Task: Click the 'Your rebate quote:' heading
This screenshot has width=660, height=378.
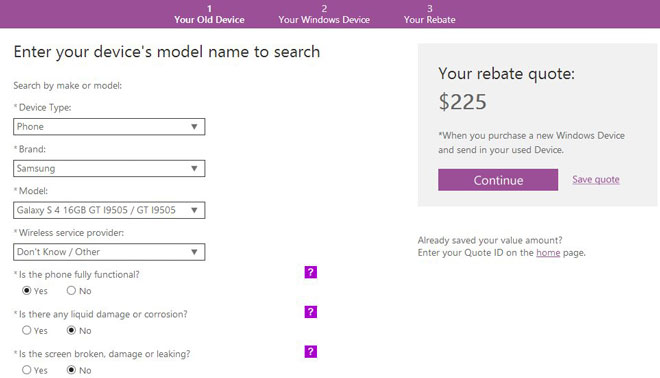Action: pos(506,74)
